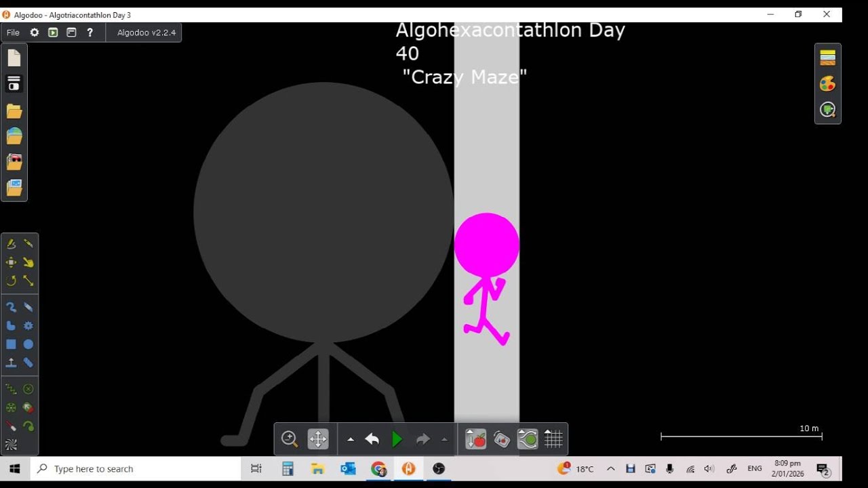868x488 pixels.
Task: Open the blue picture components folder
Action: [14, 188]
